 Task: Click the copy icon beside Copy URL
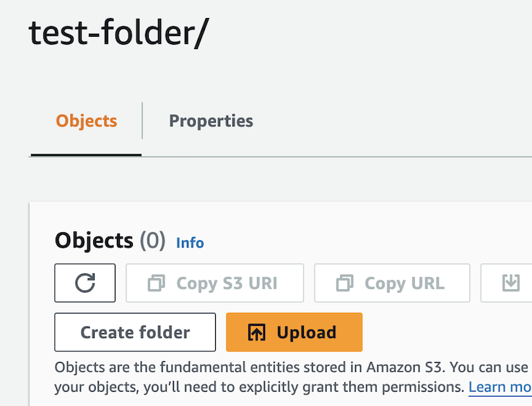tap(344, 283)
